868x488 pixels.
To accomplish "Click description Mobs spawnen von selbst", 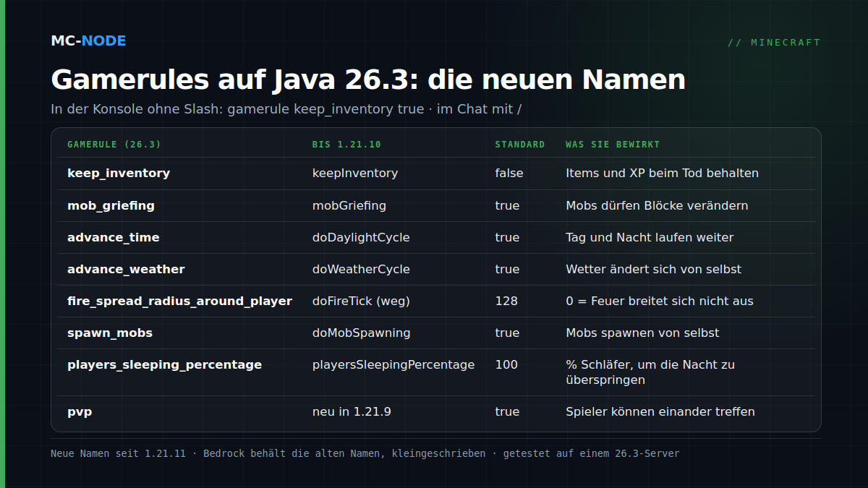I will [x=642, y=333].
